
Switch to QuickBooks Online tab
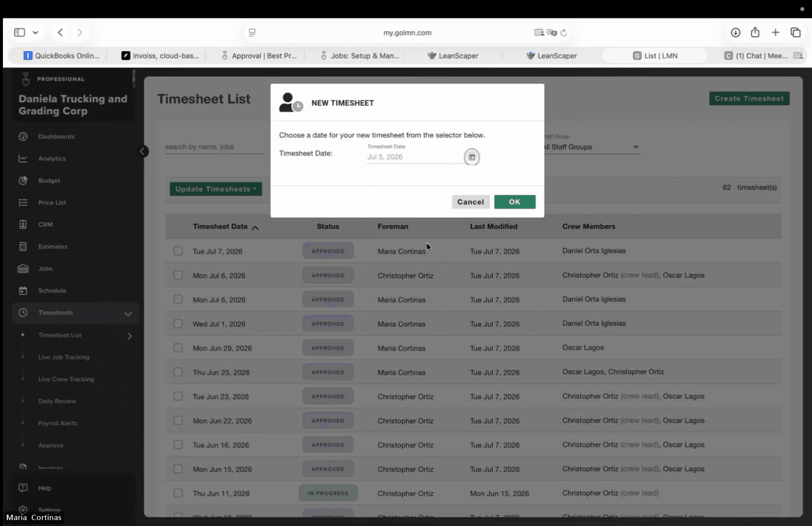click(x=61, y=56)
